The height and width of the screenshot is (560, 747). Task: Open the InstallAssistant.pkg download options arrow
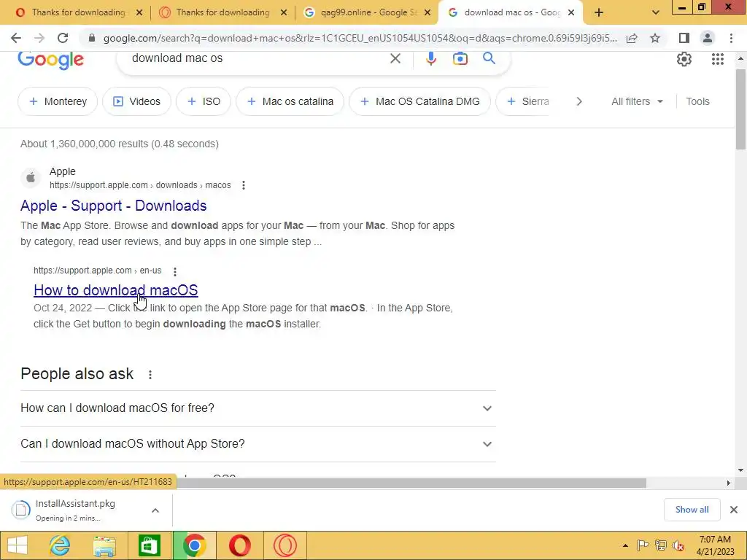[155, 510]
